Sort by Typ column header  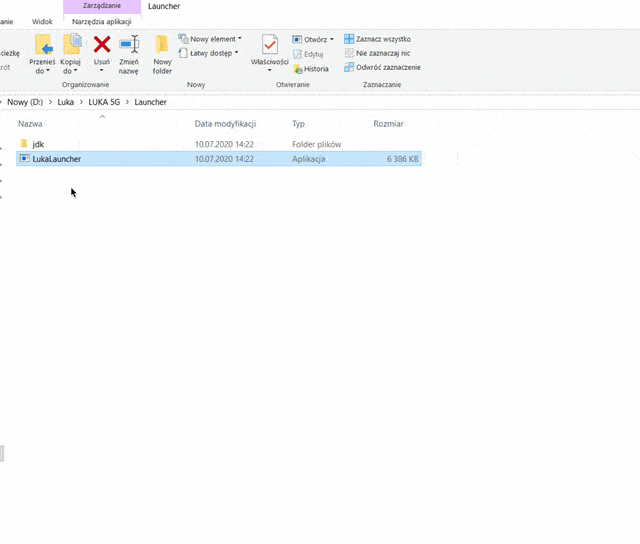point(298,124)
